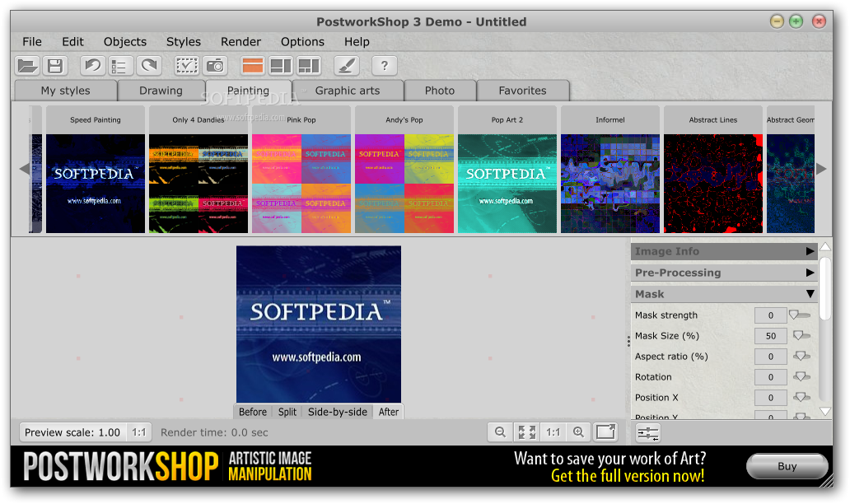850x504 pixels.
Task: Click the Position X value field
Action: click(x=770, y=398)
